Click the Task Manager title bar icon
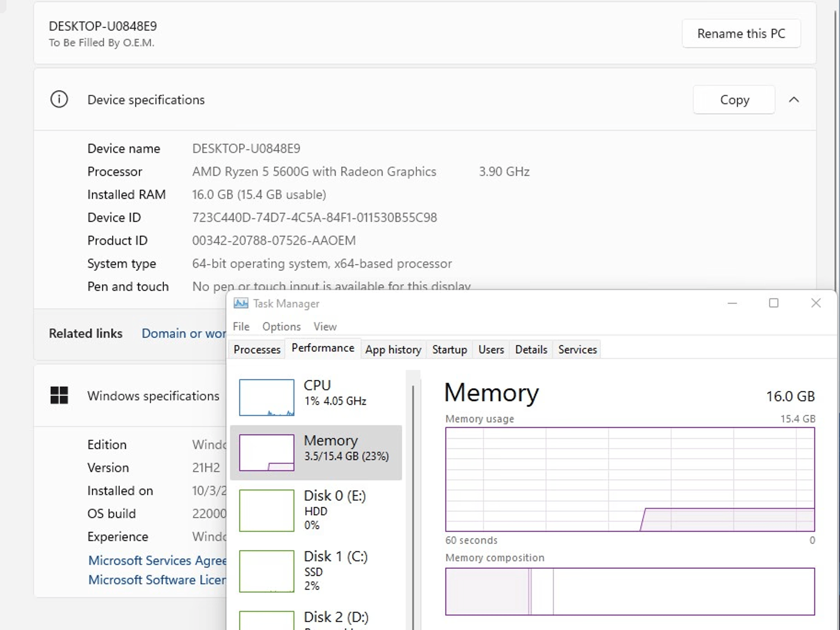The width and height of the screenshot is (840, 630). pyautogui.click(x=241, y=304)
